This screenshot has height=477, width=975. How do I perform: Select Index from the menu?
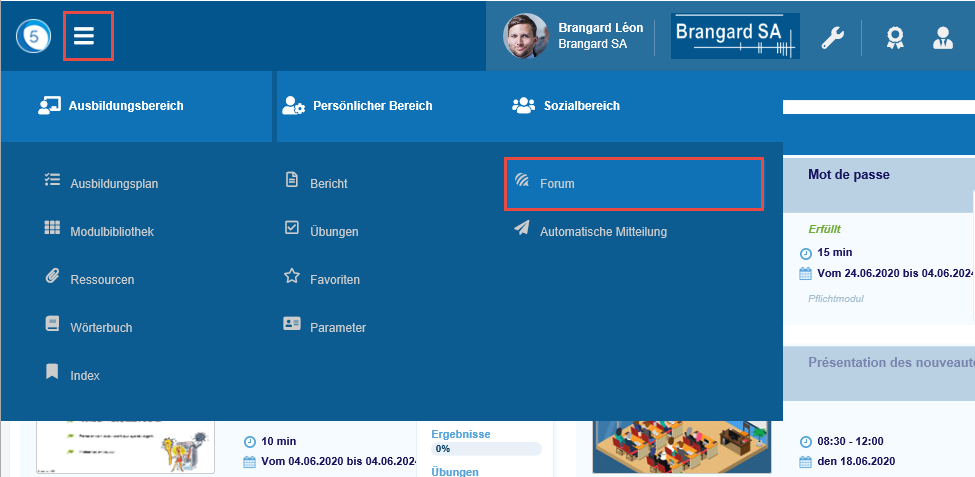pos(84,375)
